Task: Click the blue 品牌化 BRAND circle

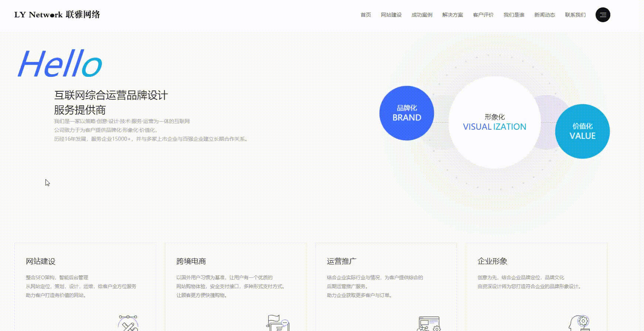Action: [x=407, y=113]
